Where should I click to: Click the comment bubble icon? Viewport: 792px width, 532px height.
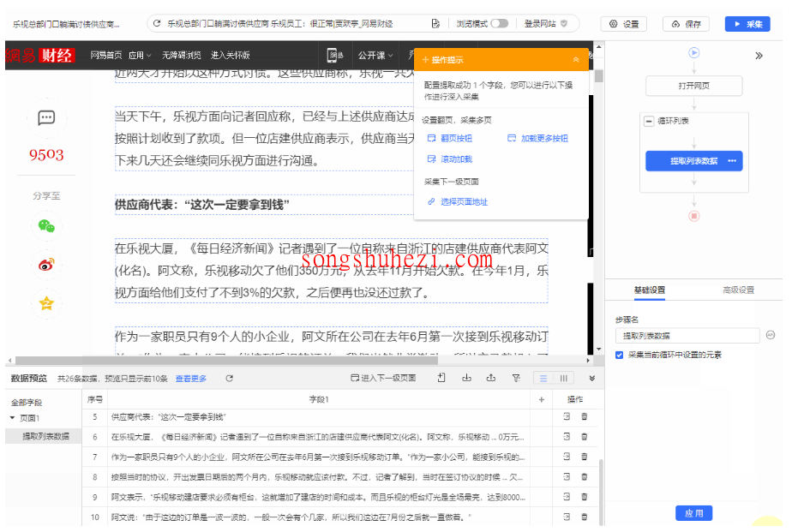(46, 118)
